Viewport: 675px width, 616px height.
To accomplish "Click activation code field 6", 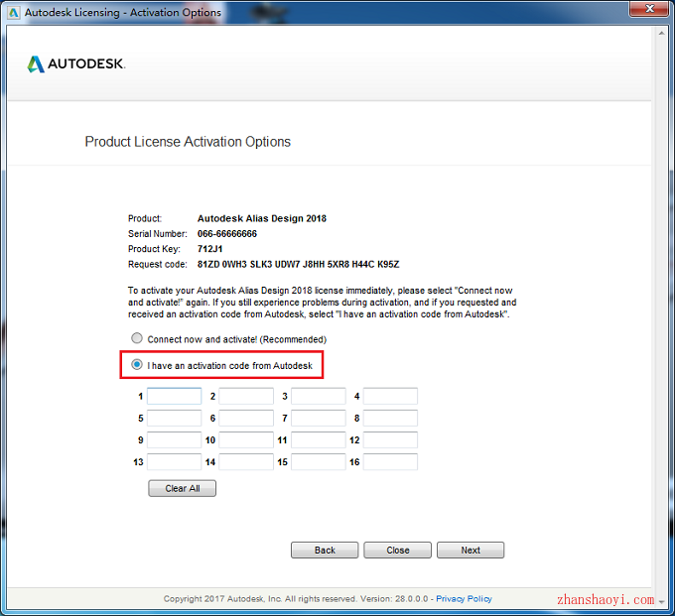I will coord(246,419).
